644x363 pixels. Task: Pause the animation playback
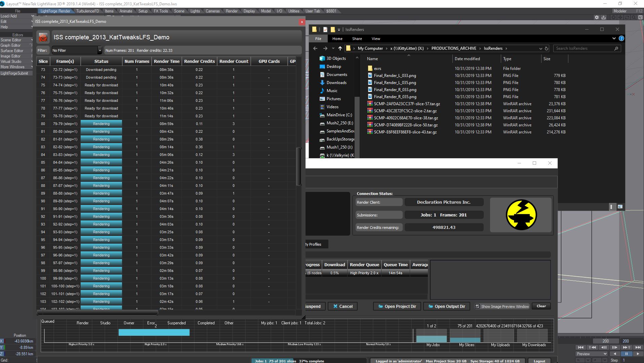click(x=626, y=354)
